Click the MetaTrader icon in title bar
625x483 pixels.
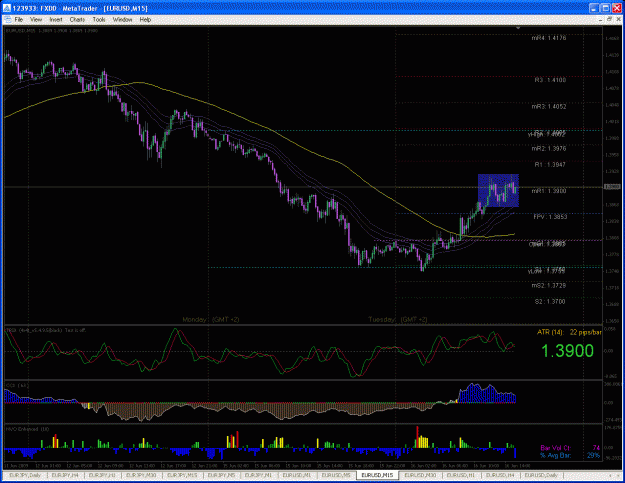tap(7, 8)
